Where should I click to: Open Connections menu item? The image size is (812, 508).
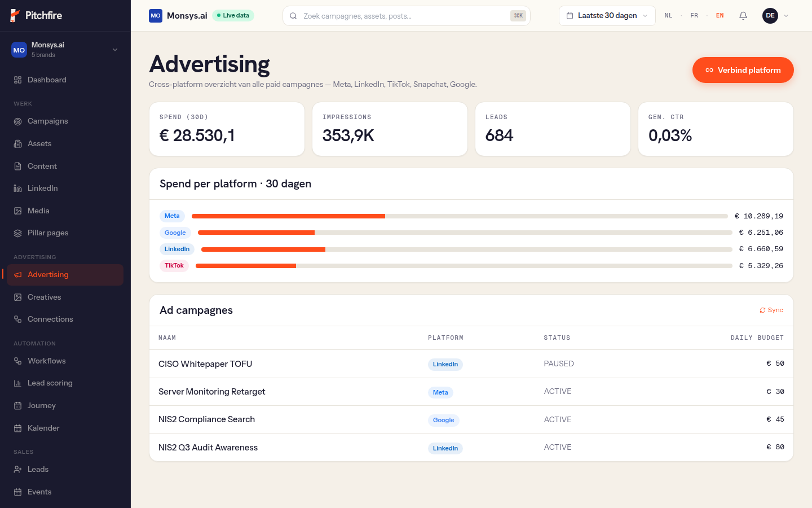[x=65, y=319]
